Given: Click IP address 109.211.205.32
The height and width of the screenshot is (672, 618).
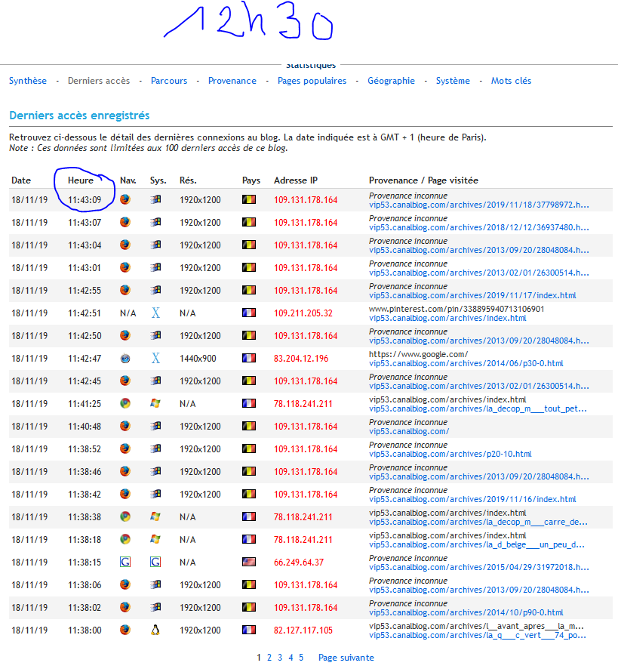Looking at the screenshot, I should tap(303, 313).
